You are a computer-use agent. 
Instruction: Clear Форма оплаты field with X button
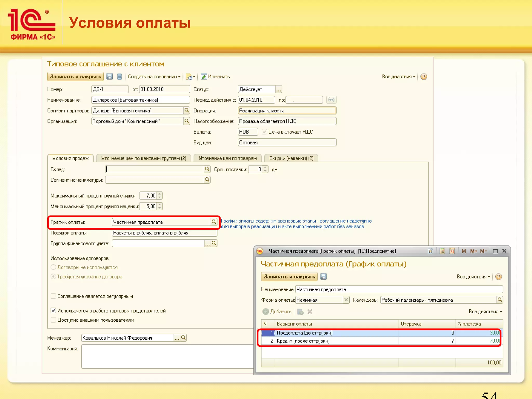[346, 300]
